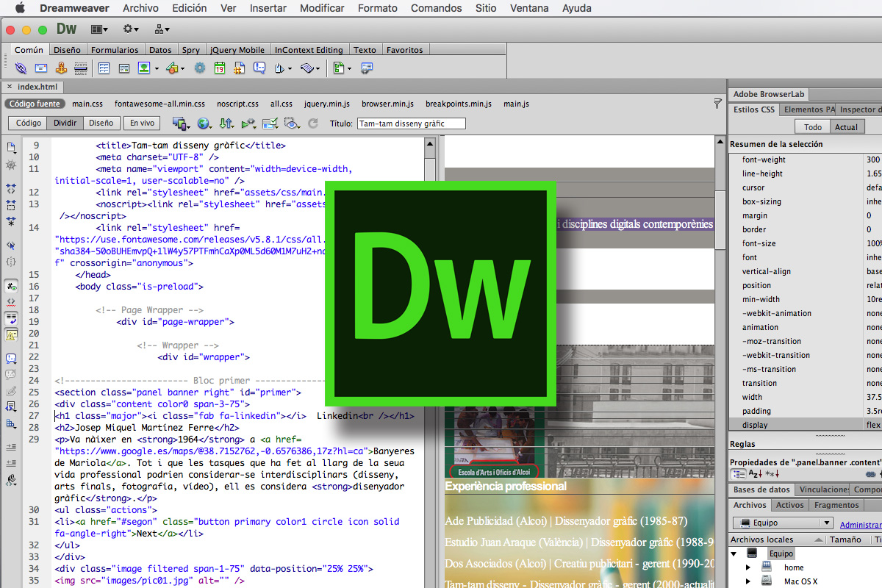
Task: Insert a Div tag icon
Action: (124, 68)
